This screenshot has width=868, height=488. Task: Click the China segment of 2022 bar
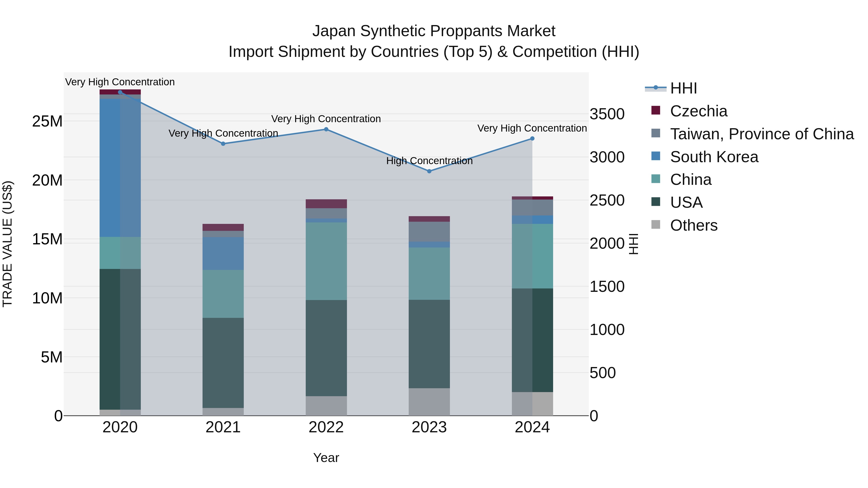point(326,261)
